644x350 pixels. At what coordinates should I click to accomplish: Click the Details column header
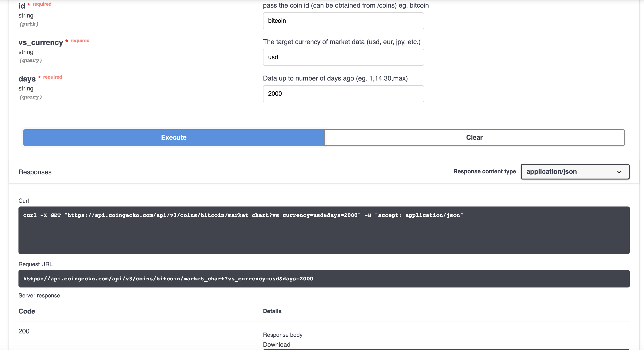[x=272, y=311]
